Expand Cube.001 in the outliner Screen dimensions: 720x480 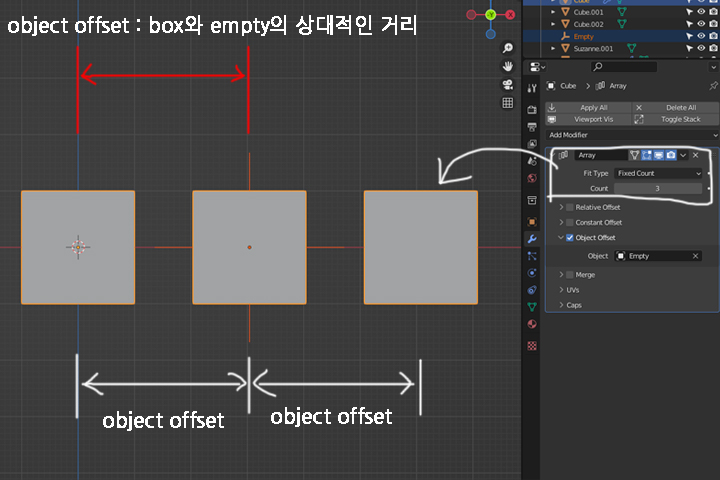click(553, 12)
